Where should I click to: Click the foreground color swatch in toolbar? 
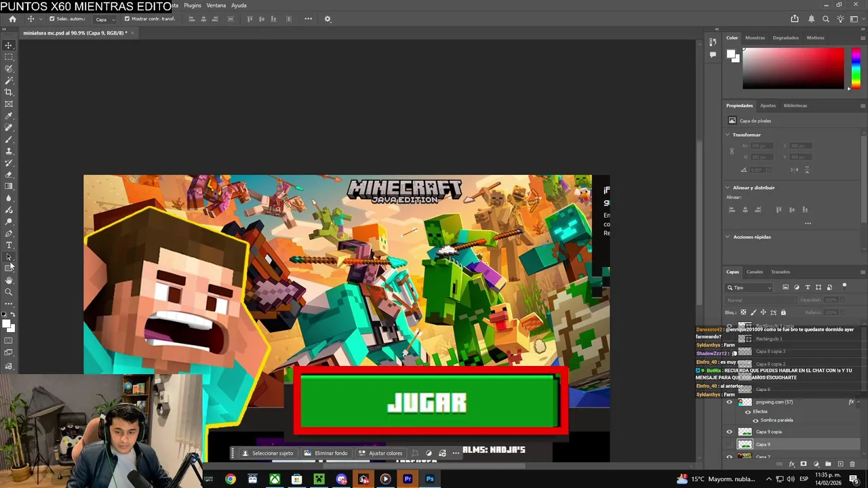[7, 325]
